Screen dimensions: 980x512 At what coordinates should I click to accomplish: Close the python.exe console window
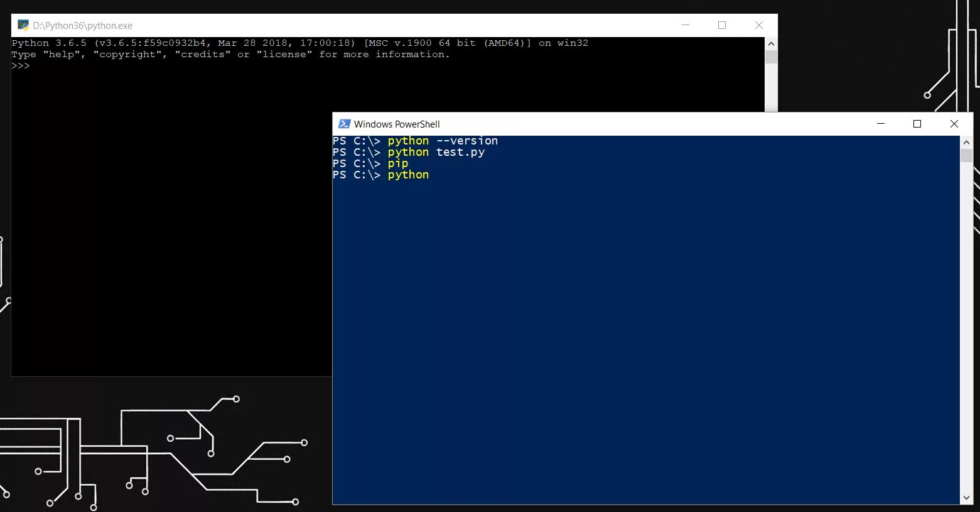coord(759,25)
